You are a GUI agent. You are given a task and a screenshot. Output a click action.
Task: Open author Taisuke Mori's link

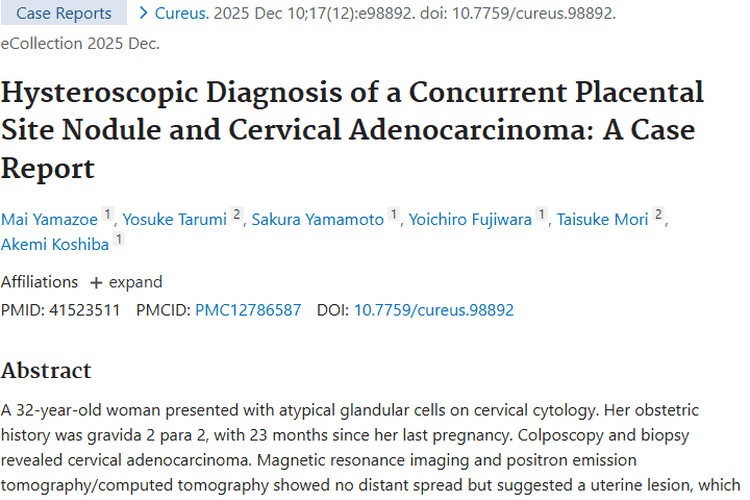pyautogui.click(x=604, y=220)
